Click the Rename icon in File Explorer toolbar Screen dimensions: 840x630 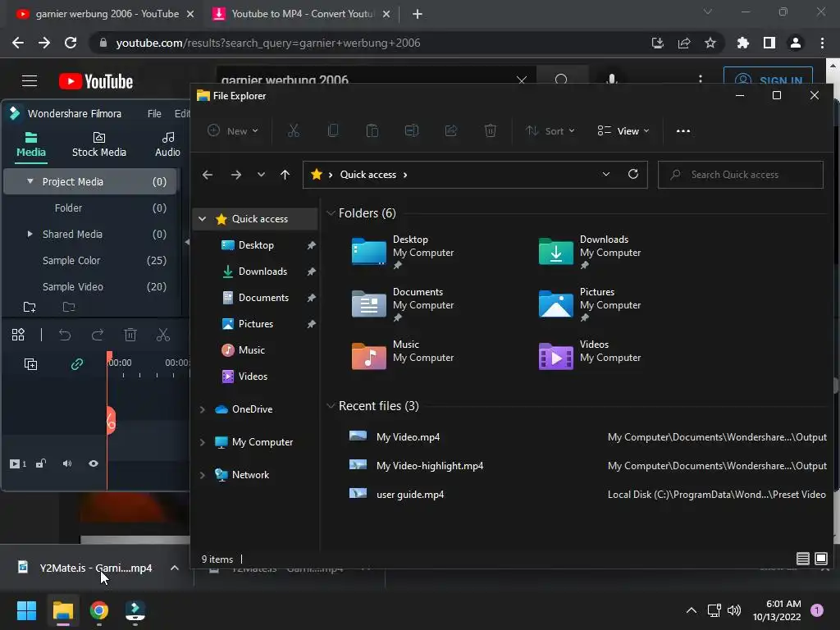[x=412, y=130]
